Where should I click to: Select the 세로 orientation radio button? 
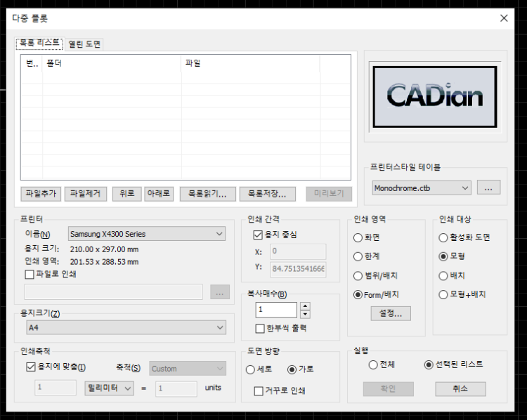tap(250, 369)
